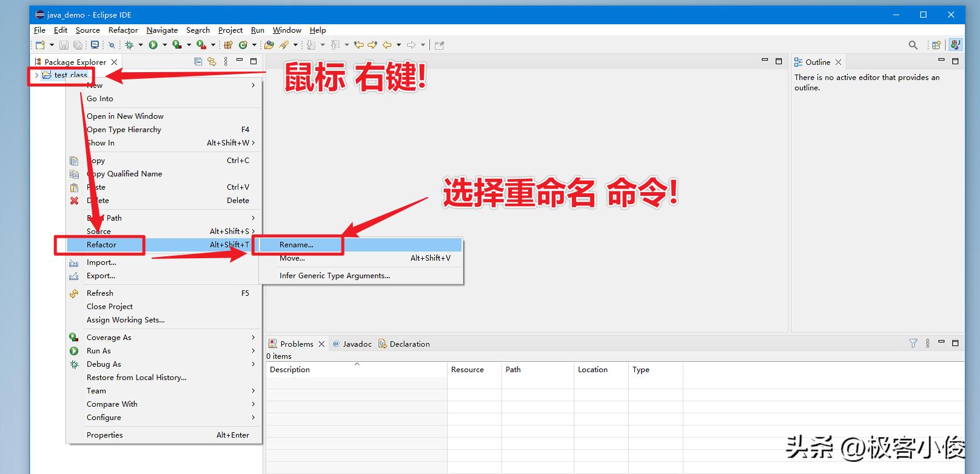Click the Next Edit Location icon
Screen dimensions: 980x474
[373, 45]
